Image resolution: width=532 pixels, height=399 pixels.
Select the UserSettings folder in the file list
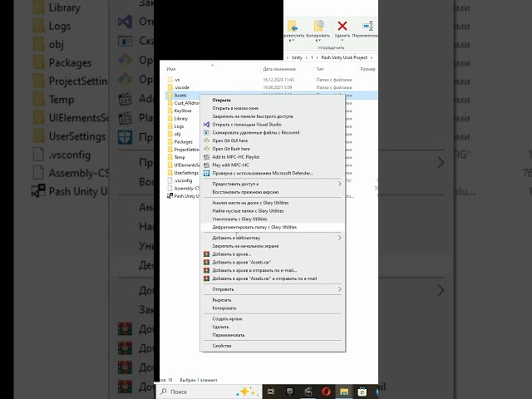(183, 173)
